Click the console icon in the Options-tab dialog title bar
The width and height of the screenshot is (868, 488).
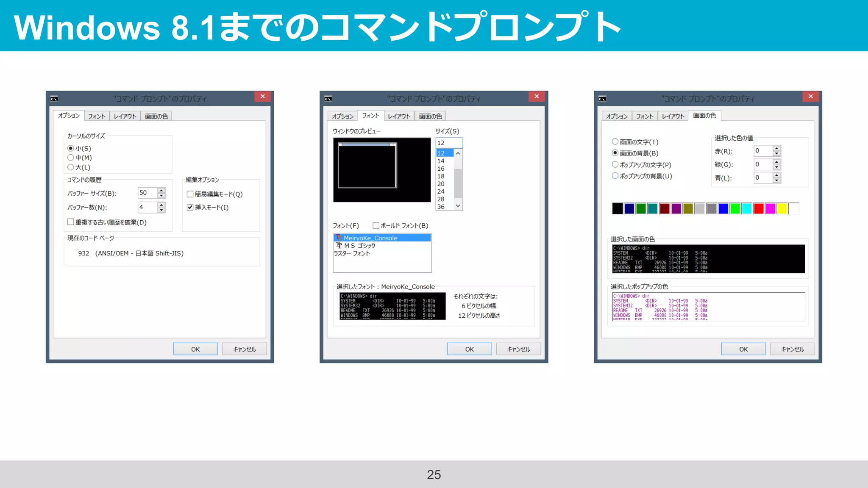(x=54, y=99)
